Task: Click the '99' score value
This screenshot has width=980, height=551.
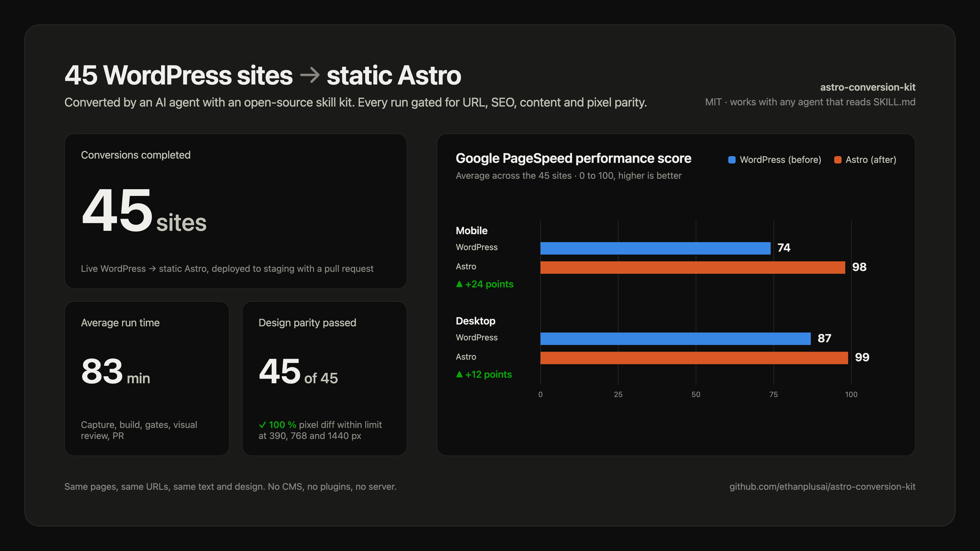Action: (x=862, y=357)
